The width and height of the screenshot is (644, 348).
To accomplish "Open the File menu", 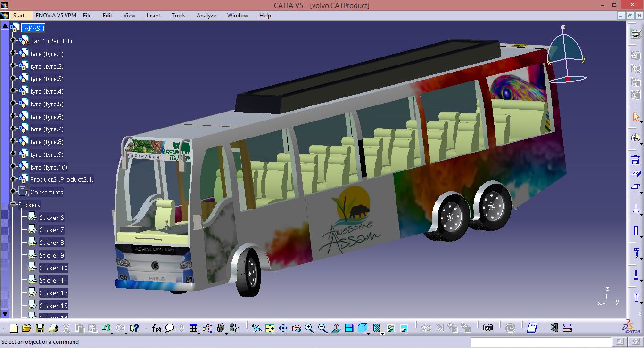I will 87,16.
